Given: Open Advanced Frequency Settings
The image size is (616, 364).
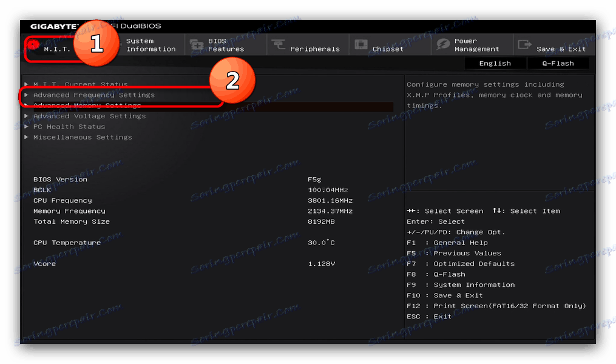Looking at the screenshot, I should pos(94,95).
